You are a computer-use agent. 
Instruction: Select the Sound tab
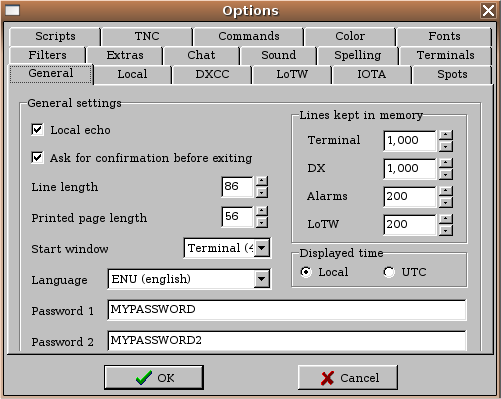pyautogui.click(x=278, y=55)
